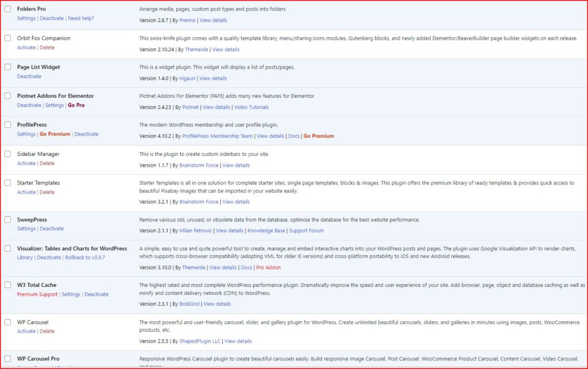This screenshot has height=369, width=588.
Task: Deactivate Piotnet Addons For Elementor
Action: pyautogui.click(x=29, y=105)
